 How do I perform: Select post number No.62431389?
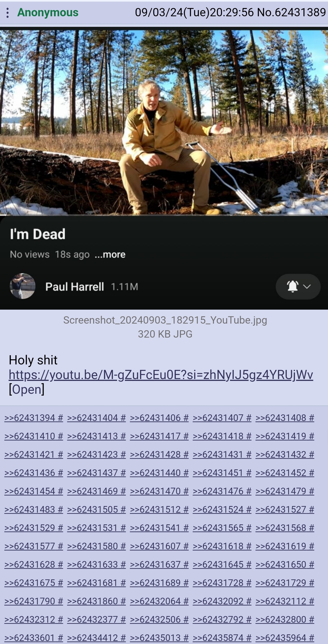point(292,12)
